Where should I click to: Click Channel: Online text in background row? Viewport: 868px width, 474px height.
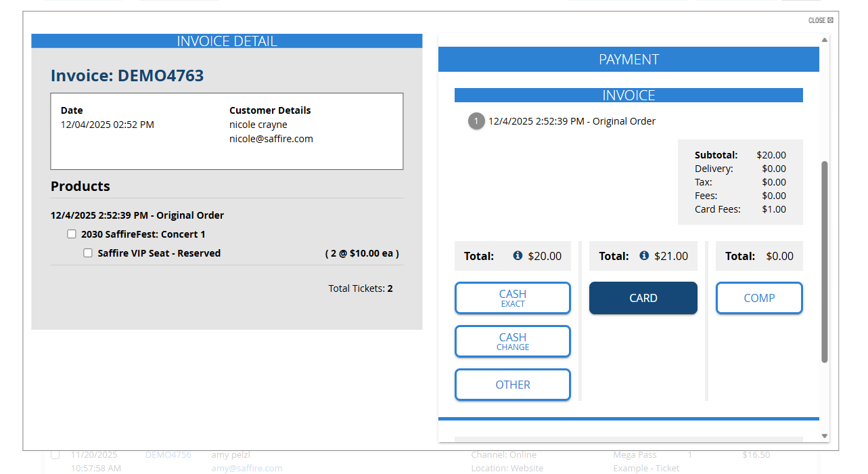(x=504, y=455)
